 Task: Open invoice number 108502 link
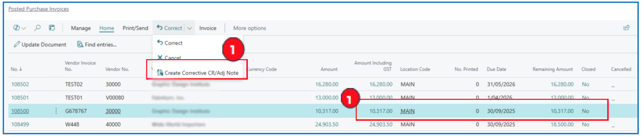20,84
